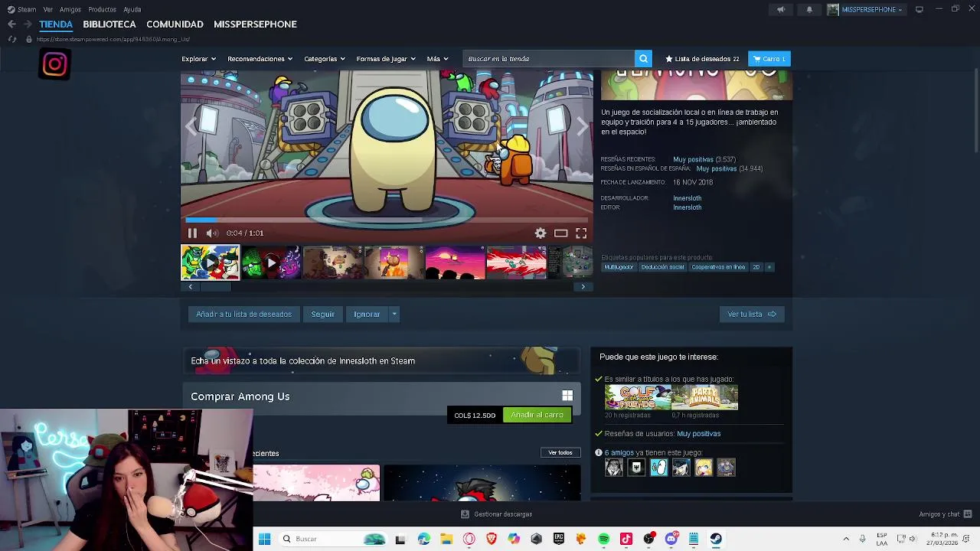The height and width of the screenshot is (551, 980).
Task: Mute the trailer volume speaker icon
Action: (x=212, y=233)
